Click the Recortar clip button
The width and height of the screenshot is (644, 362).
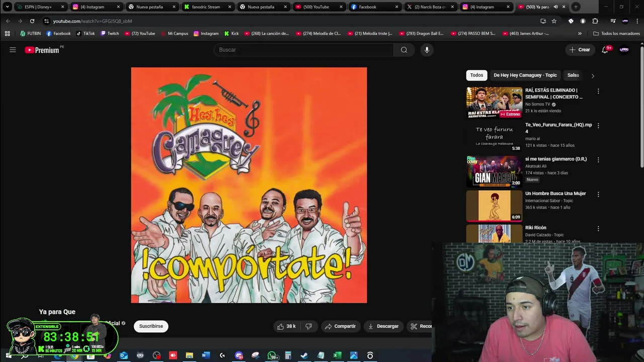[421, 326]
